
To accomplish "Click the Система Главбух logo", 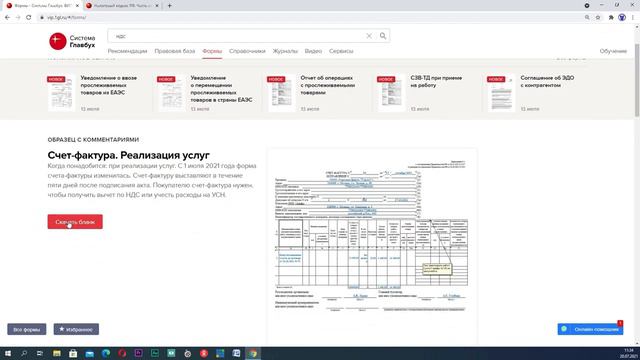I will pos(72,41).
